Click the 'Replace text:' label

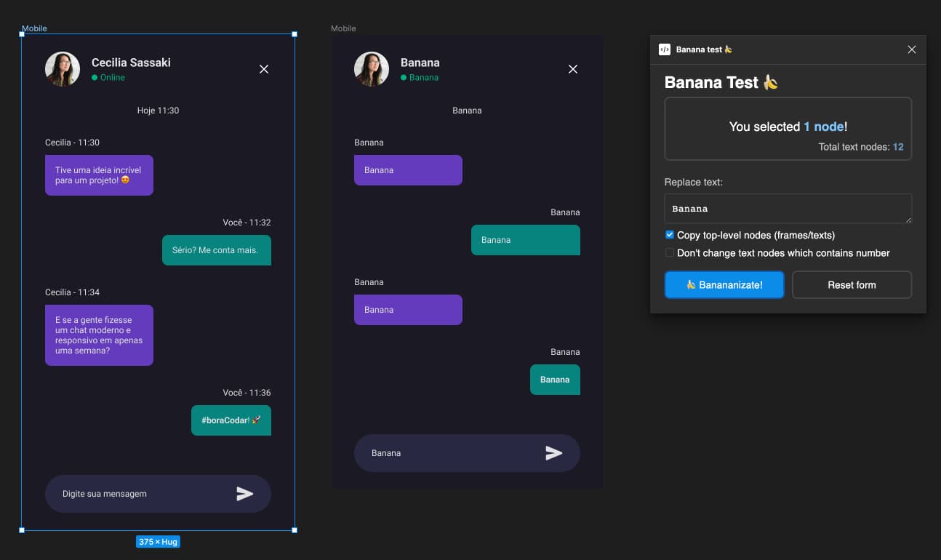tap(694, 182)
